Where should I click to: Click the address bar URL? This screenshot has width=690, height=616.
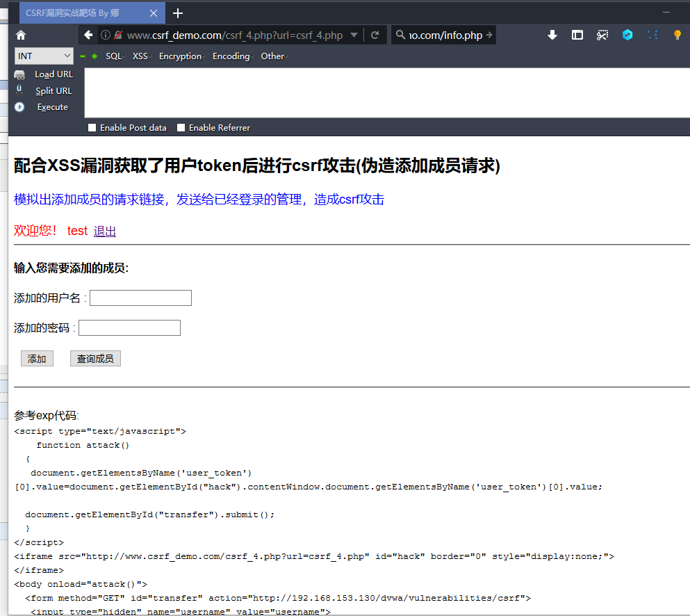[235, 35]
